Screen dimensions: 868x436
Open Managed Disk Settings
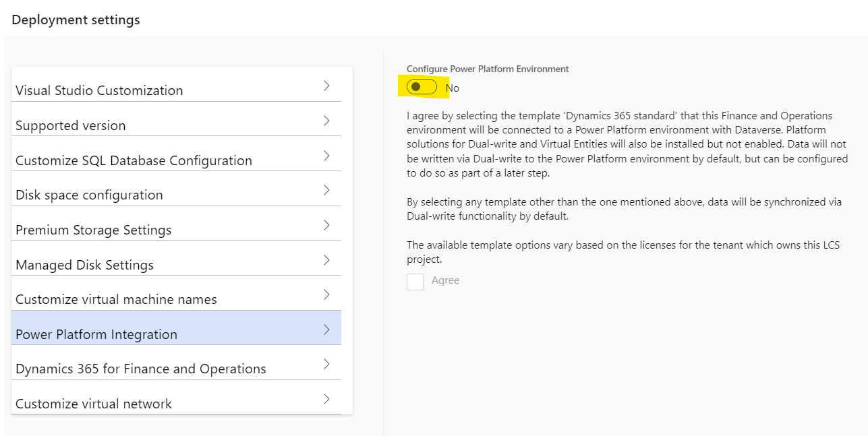click(176, 259)
